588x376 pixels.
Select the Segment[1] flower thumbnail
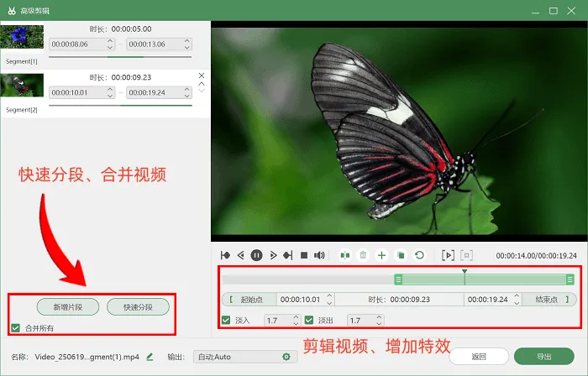pyautogui.click(x=22, y=37)
